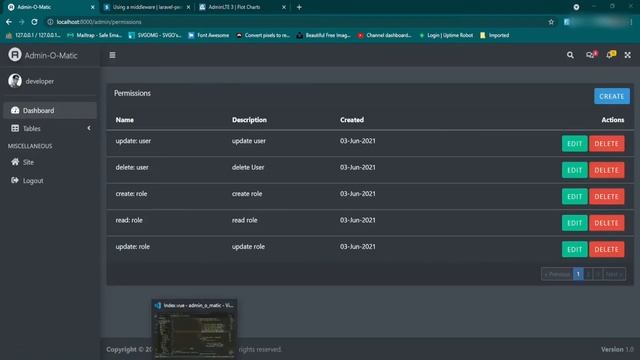The height and width of the screenshot is (360, 640).
Task: Open Beautiful Free Images bookmark
Action: pyautogui.click(x=324, y=36)
